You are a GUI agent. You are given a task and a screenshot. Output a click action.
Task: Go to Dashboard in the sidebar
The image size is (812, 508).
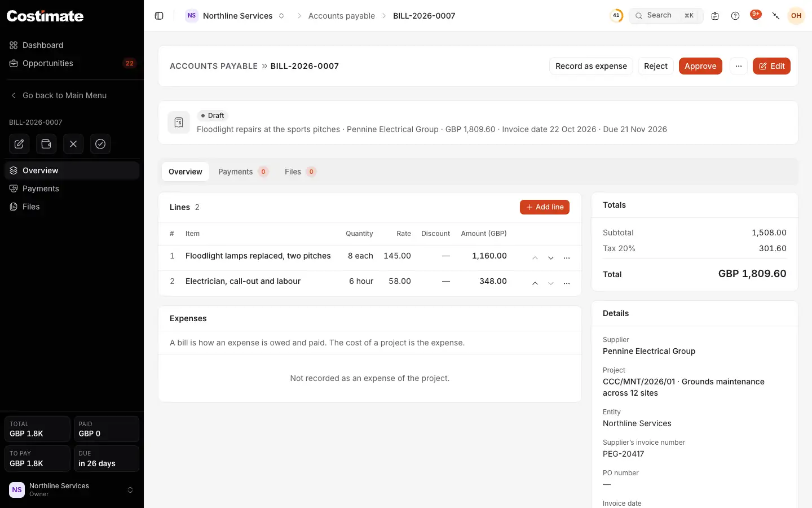tap(72, 45)
